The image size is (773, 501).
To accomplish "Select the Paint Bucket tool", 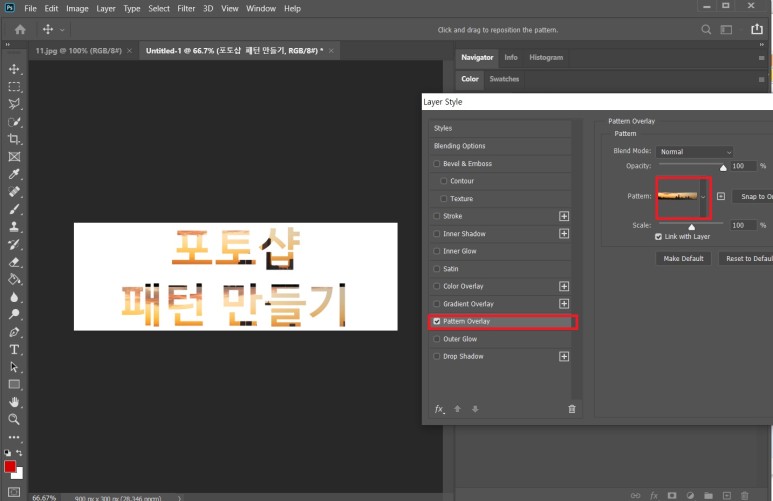I will [14, 279].
